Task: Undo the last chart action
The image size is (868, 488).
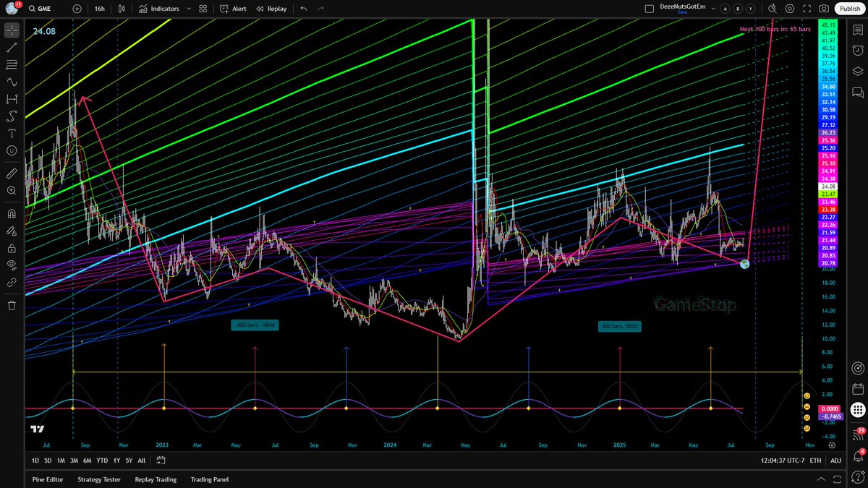Action: click(303, 9)
